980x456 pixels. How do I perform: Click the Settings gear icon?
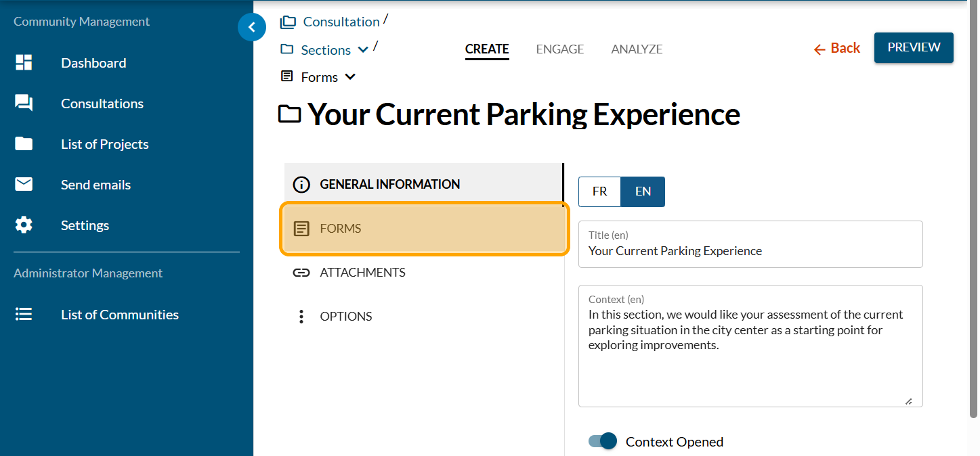(x=24, y=225)
